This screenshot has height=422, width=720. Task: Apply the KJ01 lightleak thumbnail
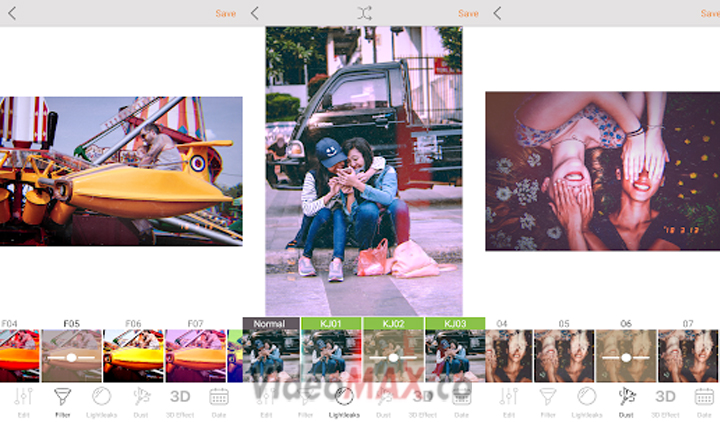(x=331, y=349)
